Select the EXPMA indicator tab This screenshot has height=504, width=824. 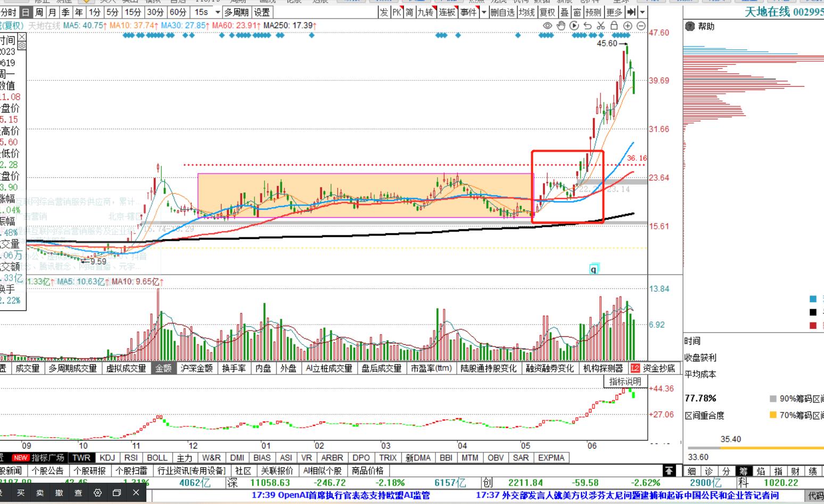click(551, 458)
